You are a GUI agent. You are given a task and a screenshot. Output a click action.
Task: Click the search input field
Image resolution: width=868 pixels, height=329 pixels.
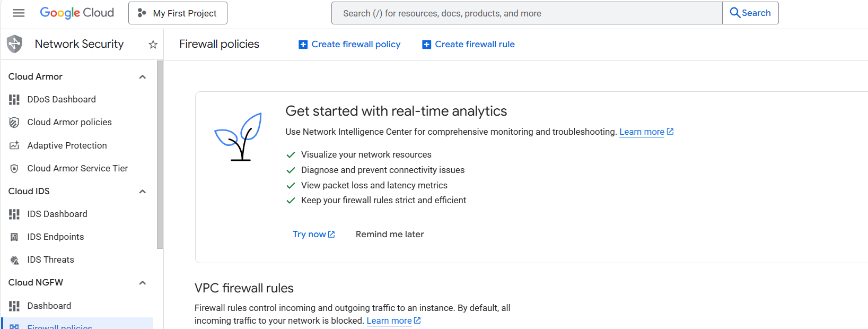[x=527, y=13]
